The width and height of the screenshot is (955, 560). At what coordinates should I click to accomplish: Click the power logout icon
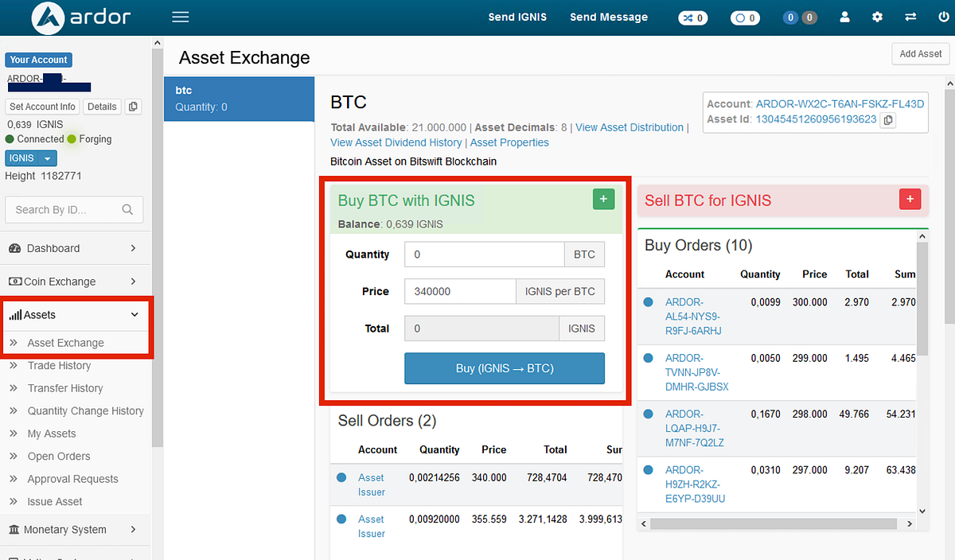coord(943,17)
